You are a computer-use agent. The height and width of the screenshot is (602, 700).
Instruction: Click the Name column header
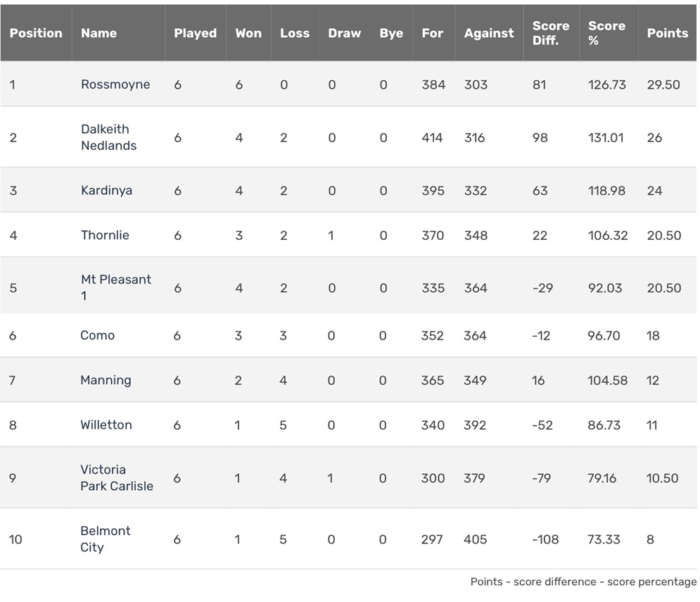click(x=98, y=33)
